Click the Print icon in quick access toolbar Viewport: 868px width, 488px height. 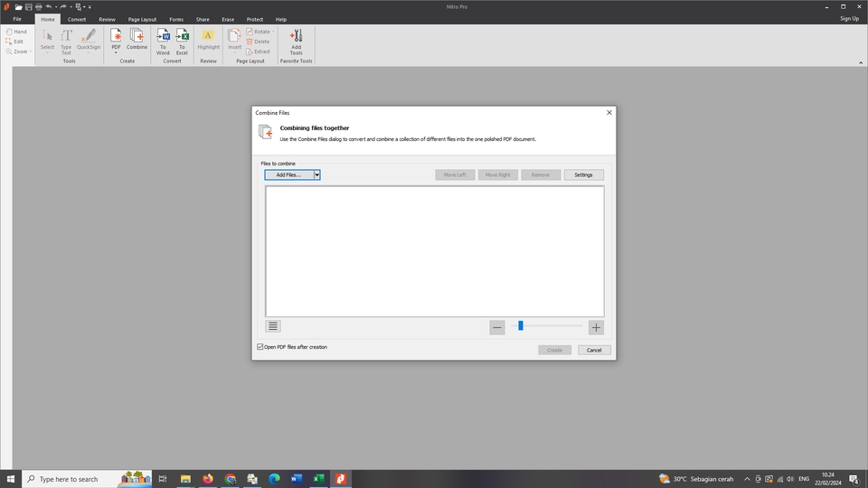click(39, 6)
